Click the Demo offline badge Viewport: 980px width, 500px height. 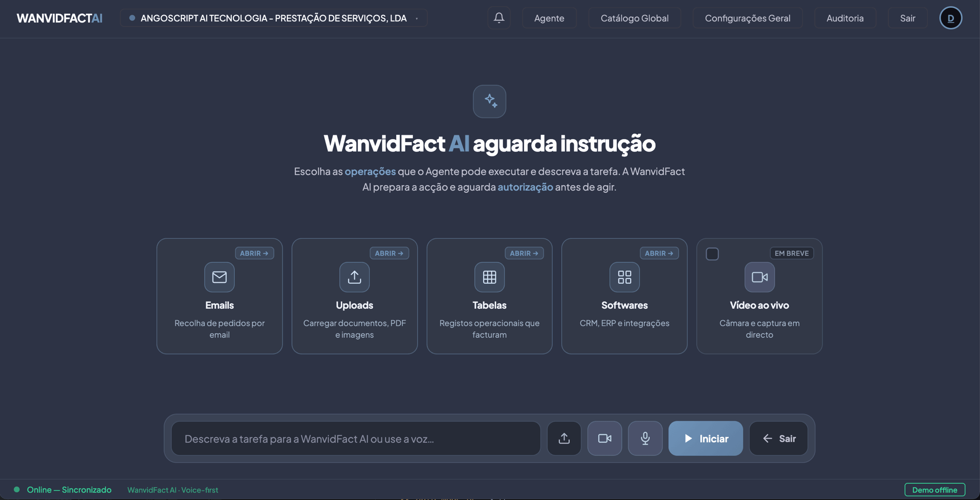935,490
